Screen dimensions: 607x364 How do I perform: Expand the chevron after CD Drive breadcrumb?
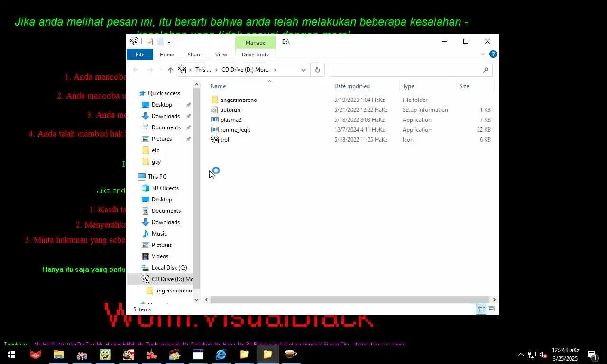pos(275,70)
